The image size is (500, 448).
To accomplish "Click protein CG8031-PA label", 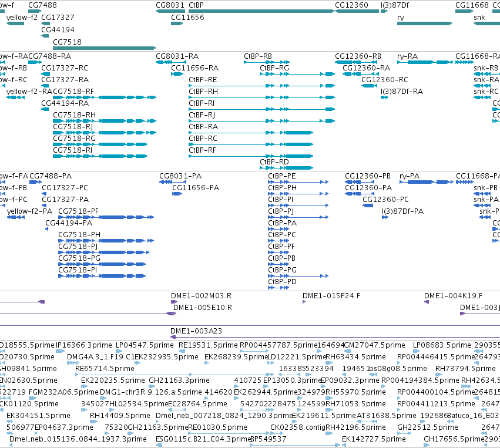I will pos(180,176).
